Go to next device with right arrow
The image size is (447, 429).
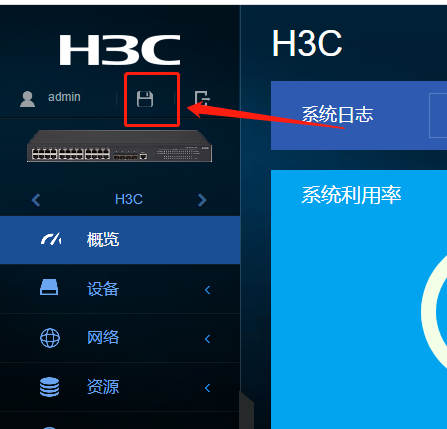click(202, 200)
